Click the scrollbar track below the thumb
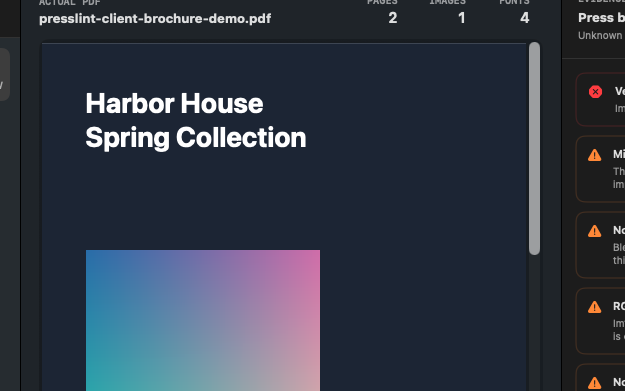Viewport: 625px width, 391px height. point(535,323)
